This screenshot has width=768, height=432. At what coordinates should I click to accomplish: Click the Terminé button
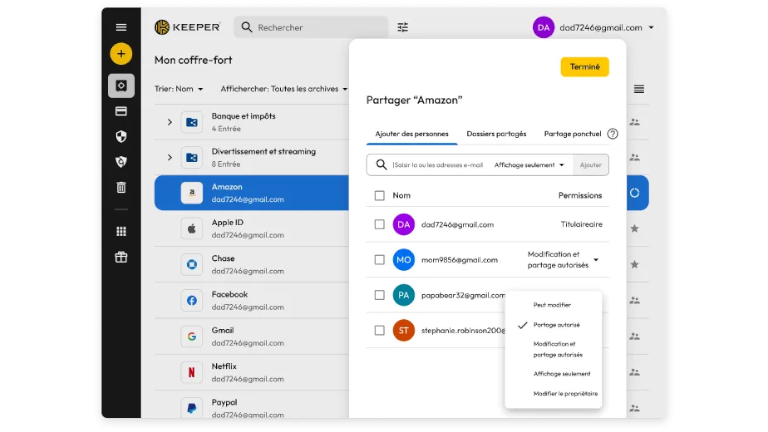[x=584, y=67]
